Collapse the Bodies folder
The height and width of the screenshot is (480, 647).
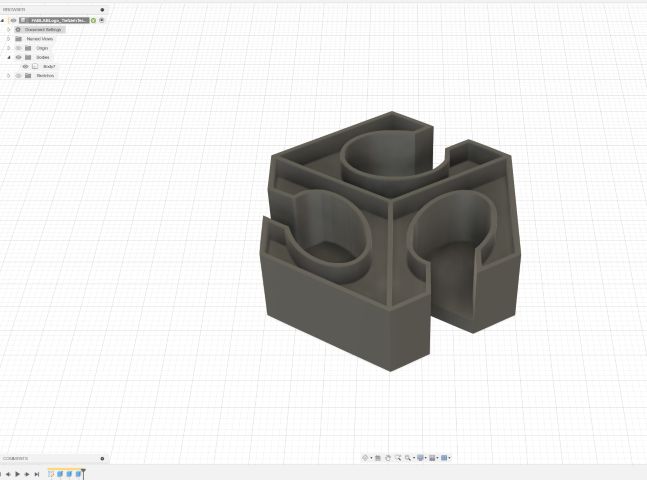8,57
